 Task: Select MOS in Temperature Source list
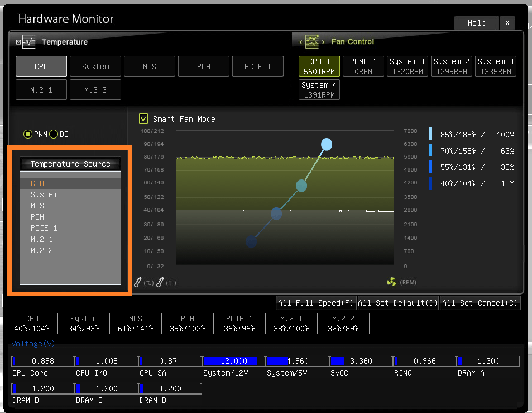coord(70,206)
